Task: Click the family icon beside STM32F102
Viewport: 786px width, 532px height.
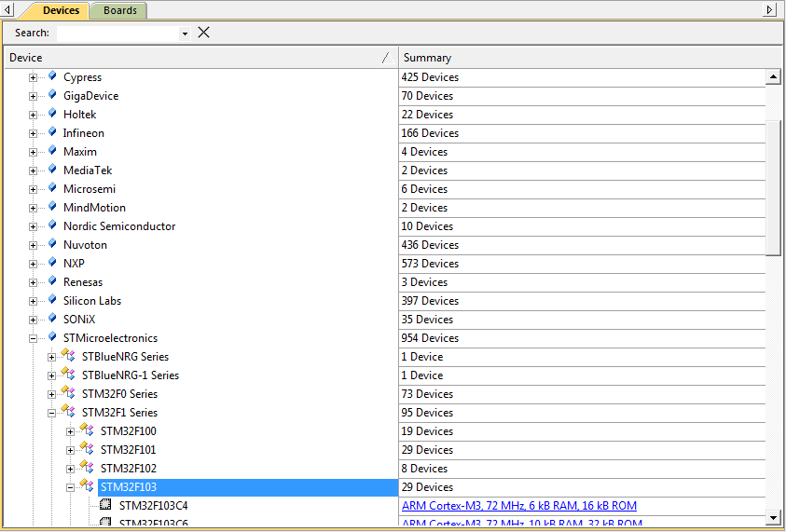Action: pyautogui.click(x=87, y=468)
